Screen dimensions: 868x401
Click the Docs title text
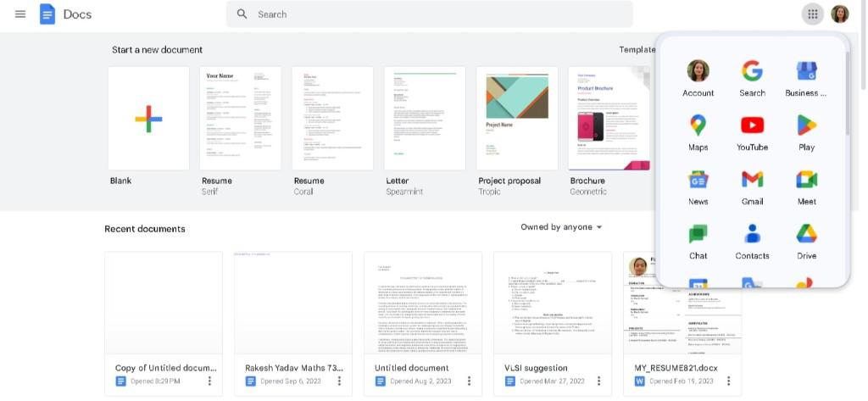[x=77, y=14]
